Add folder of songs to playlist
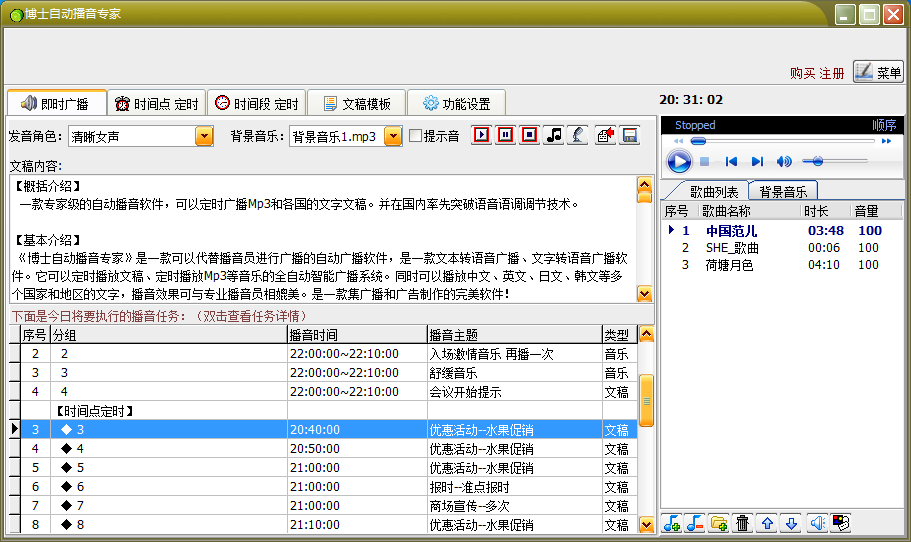Image resolution: width=911 pixels, height=542 pixels. [x=719, y=523]
